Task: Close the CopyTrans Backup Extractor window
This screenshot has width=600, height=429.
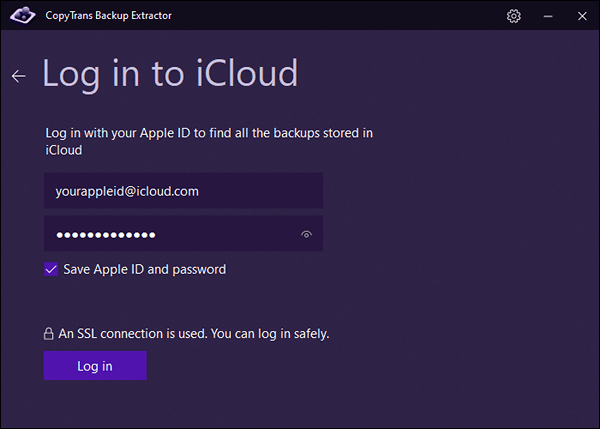Action: coord(582,16)
